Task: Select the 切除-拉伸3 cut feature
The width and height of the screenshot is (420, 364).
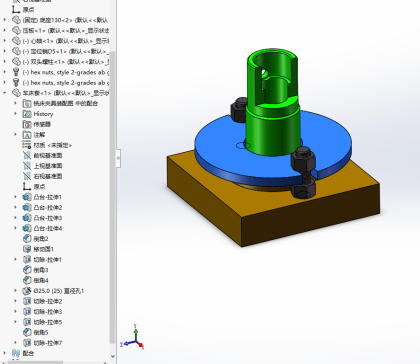Action: pyautogui.click(x=43, y=312)
